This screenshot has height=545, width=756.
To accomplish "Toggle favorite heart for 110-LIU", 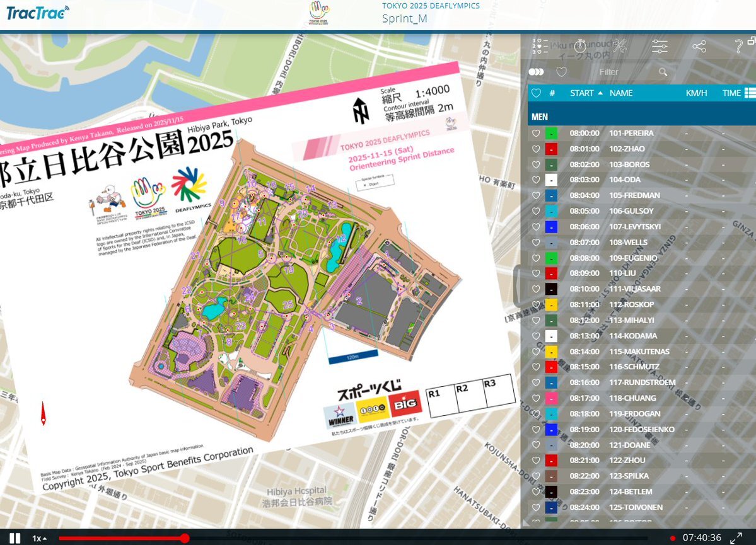I will 536,273.
